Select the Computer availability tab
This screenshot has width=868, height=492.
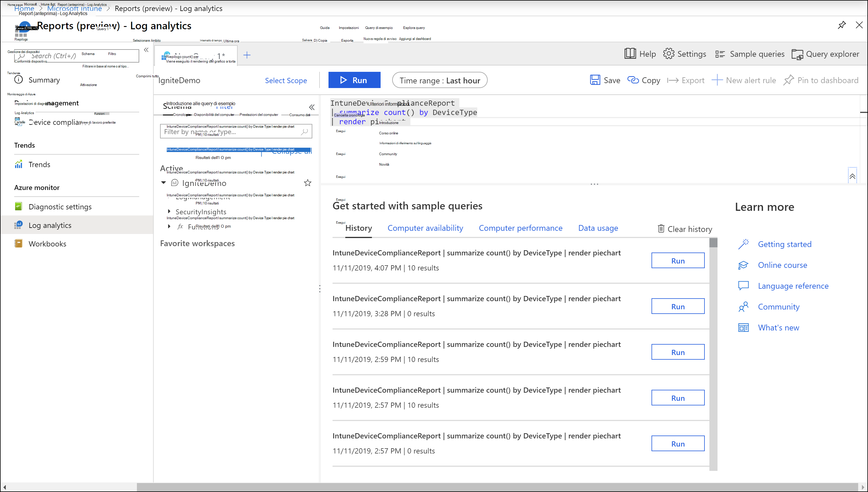425,228
